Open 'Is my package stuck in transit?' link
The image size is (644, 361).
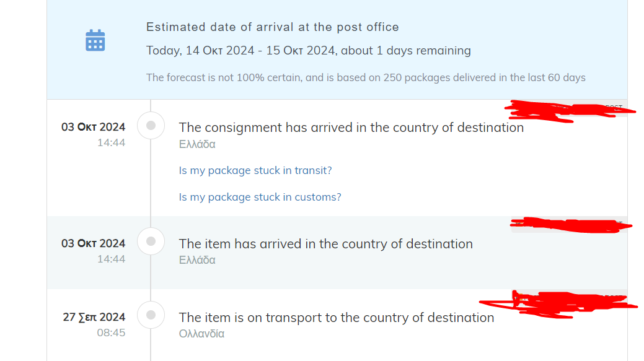pos(255,170)
